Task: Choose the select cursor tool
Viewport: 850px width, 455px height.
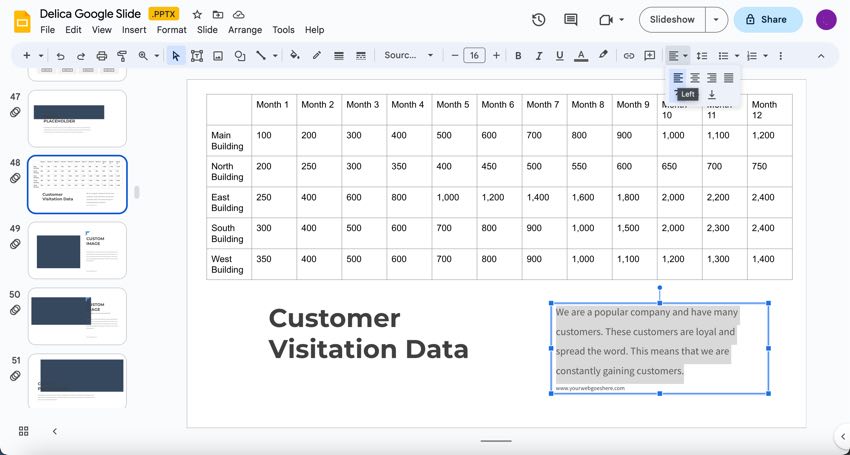Action: tap(175, 56)
